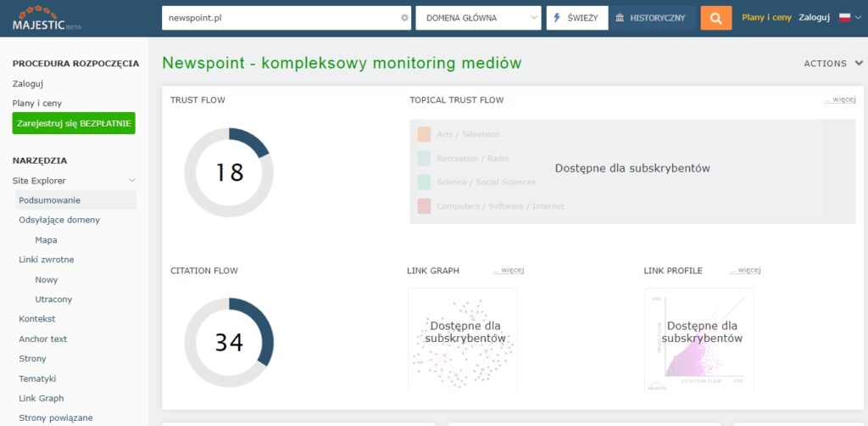
Task: Click więcej link for Topical Trust Flow
Action: [x=840, y=100]
